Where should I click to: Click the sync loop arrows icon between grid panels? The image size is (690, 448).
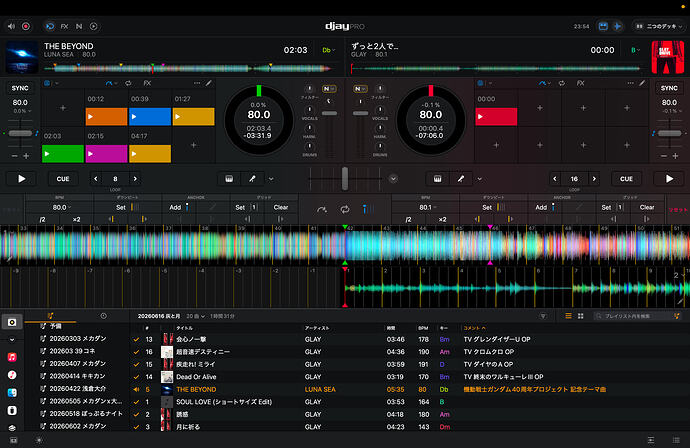tap(345, 209)
